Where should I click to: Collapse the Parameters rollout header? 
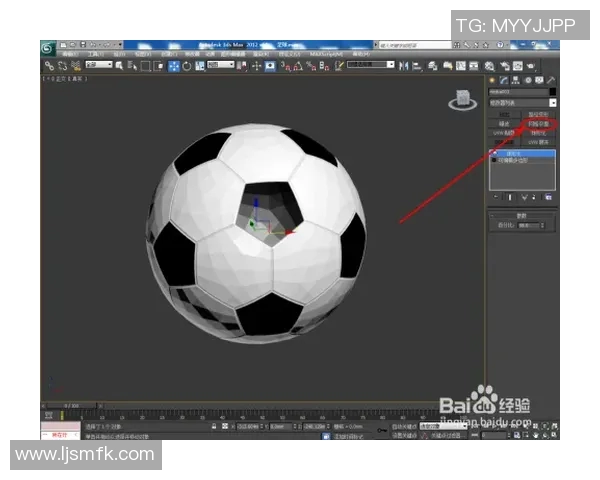(522, 214)
